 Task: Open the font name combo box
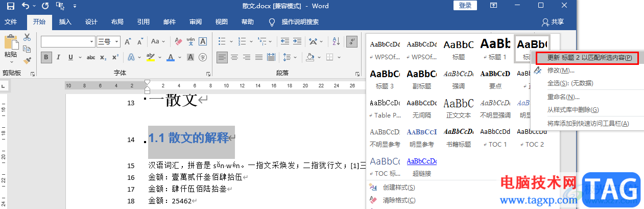[x=68, y=42]
